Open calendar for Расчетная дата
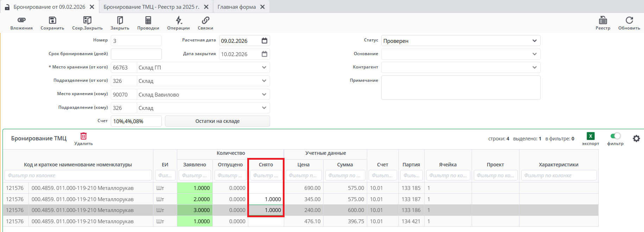Viewport: 644px width, 232px height. [264, 41]
